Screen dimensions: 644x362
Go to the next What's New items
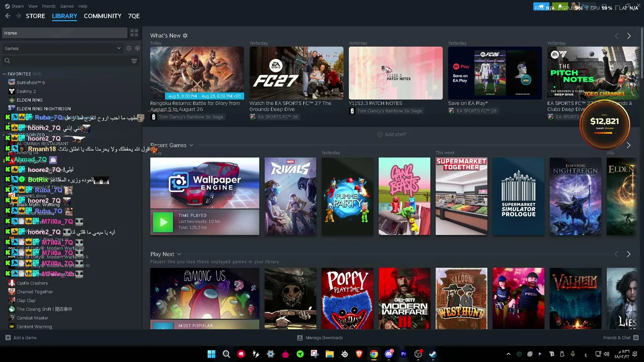coord(628,36)
